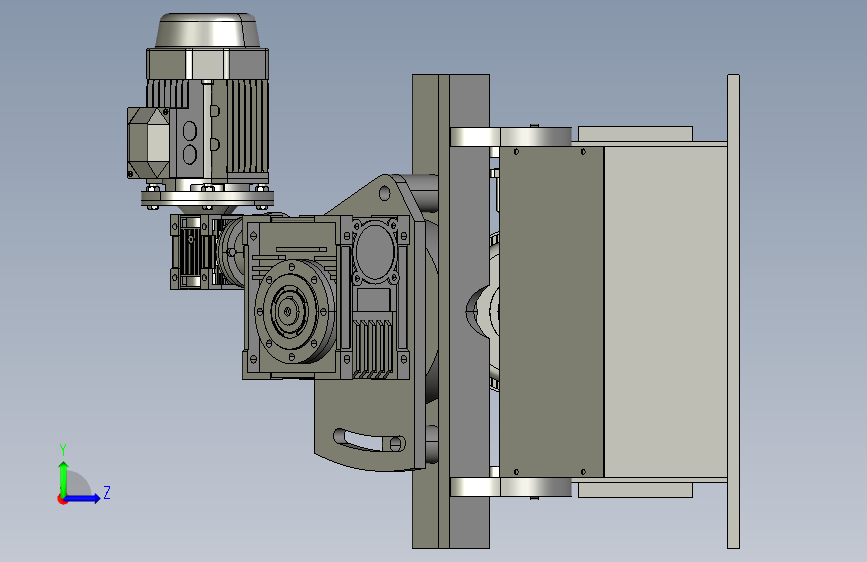This screenshot has width=867, height=562.
Task: Pick the thin end plate at far right
Action: click(x=733, y=311)
